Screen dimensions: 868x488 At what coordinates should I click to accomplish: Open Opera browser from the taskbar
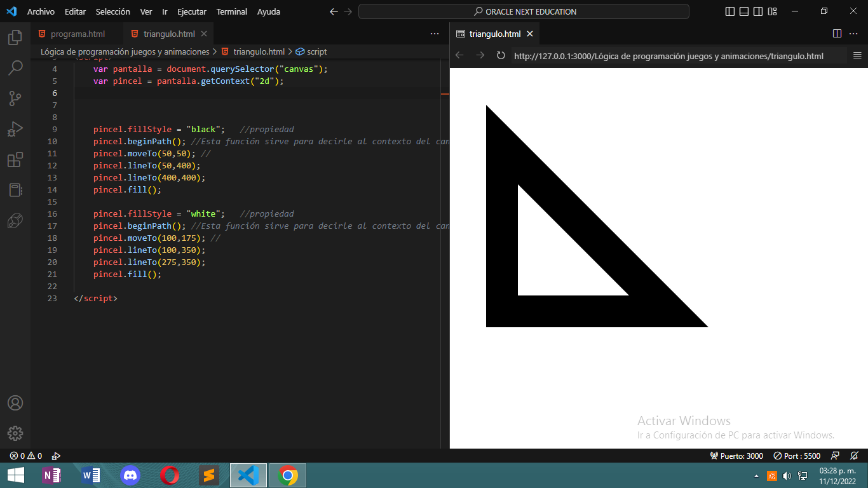tap(170, 475)
